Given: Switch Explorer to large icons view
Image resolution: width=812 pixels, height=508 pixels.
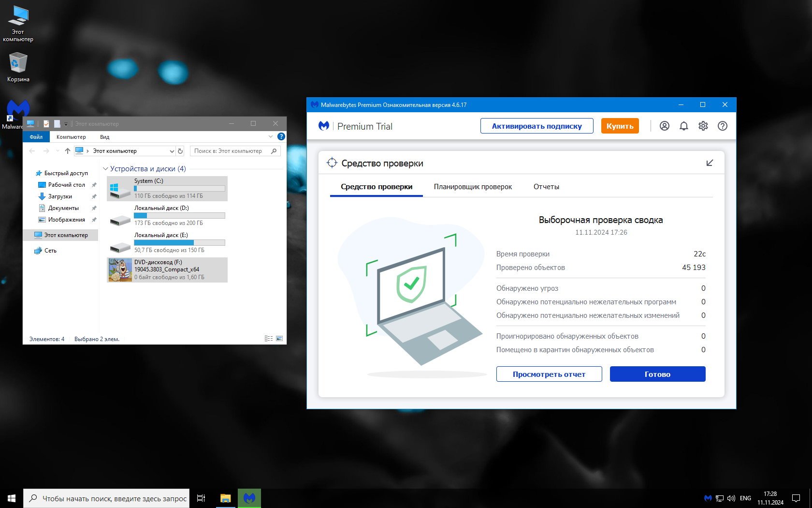Looking at the screenshot, I should (279, 339).
